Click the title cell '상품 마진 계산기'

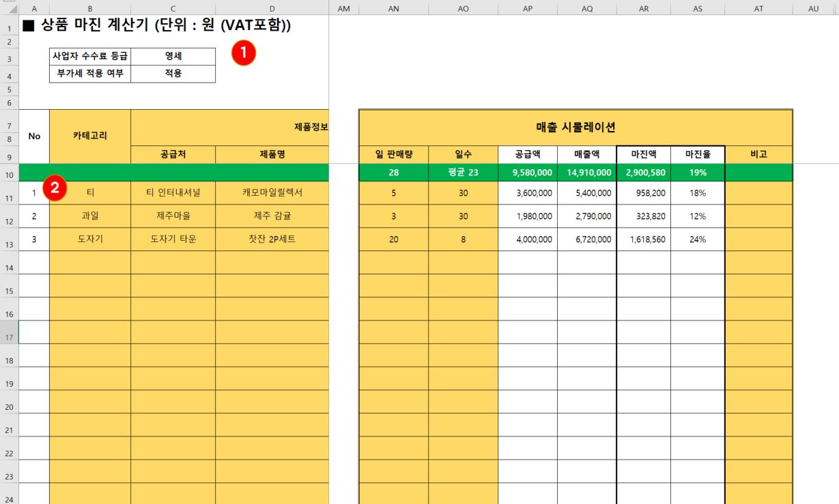157,27
